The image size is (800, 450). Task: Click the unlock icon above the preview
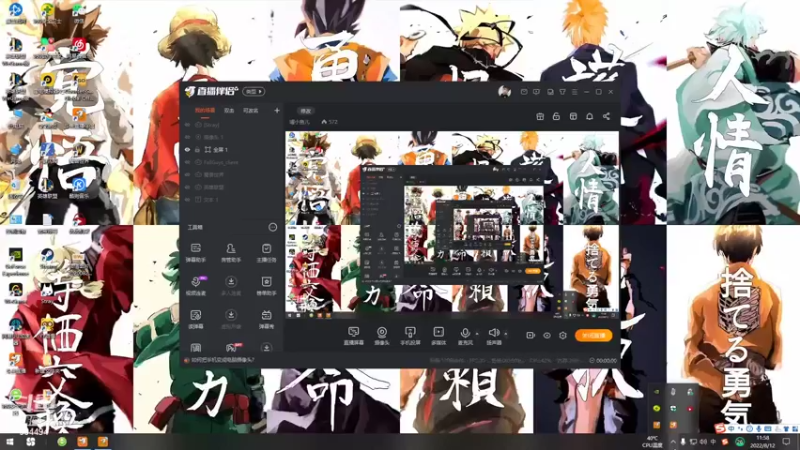coord(556,116)
